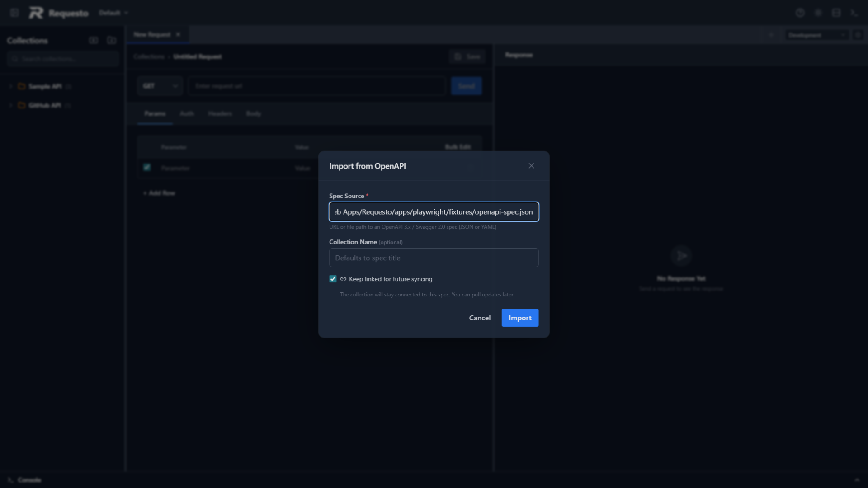Switch to the Headers tab
Viewport: 868px width, 488px height.
(x=220, y=113)
